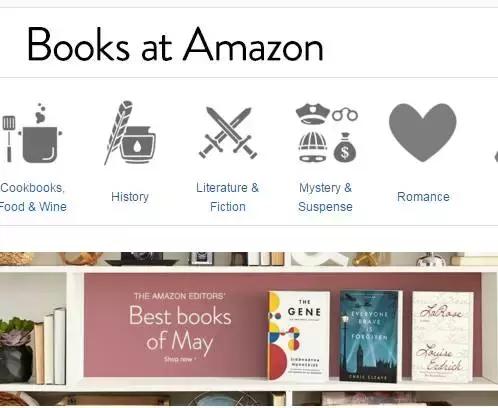Click the Best books of May text
This screenshot has height=408, width=498.
click(180, 329)
